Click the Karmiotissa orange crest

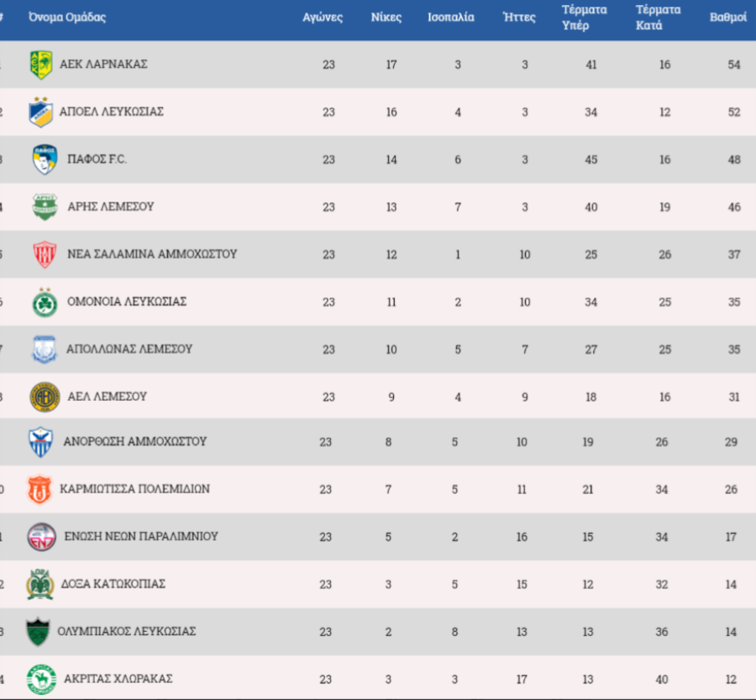(39, 489)
